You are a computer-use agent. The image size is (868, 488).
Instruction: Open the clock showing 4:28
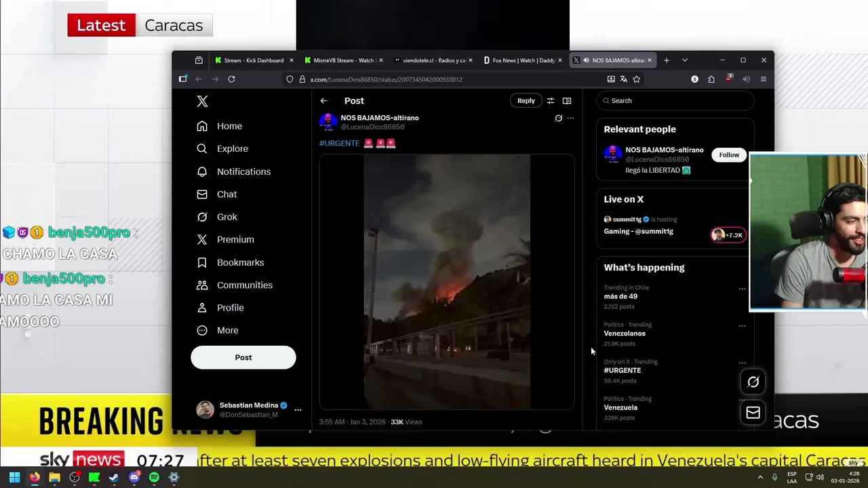[x=845, y=477]
